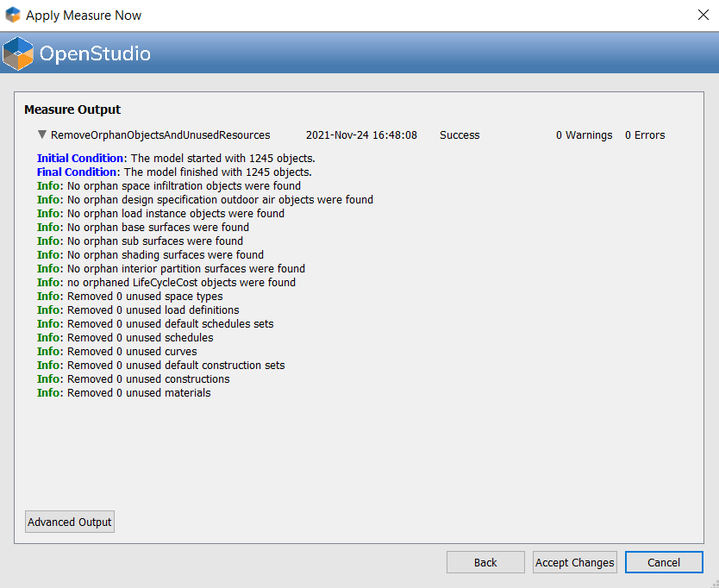Click the Success status indicator
The image size is (719, 588).
pos(459,135)
